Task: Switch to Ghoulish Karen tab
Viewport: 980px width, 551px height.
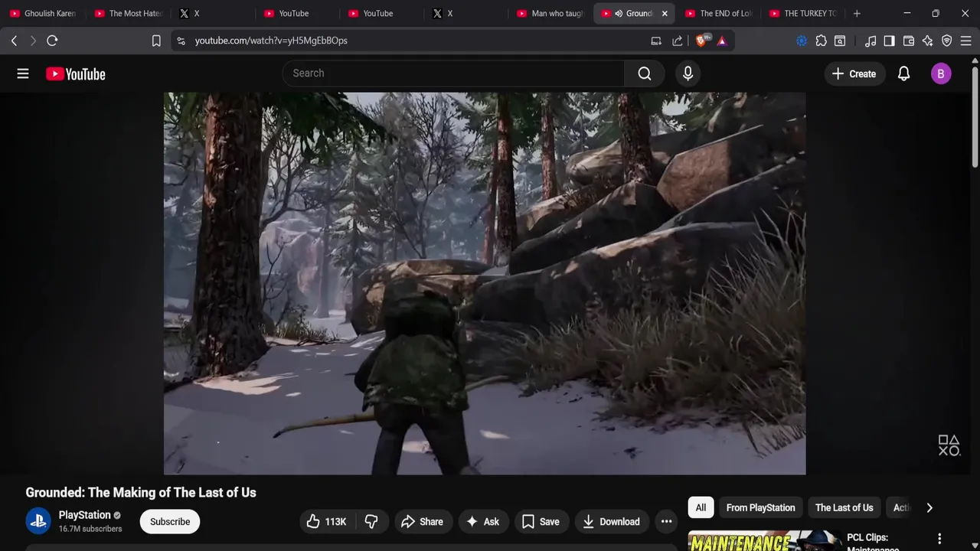Action: click(x=43, y=13)
